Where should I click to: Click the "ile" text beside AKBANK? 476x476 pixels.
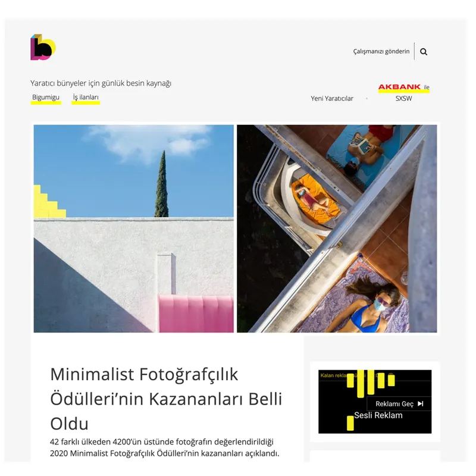(427, 87)
